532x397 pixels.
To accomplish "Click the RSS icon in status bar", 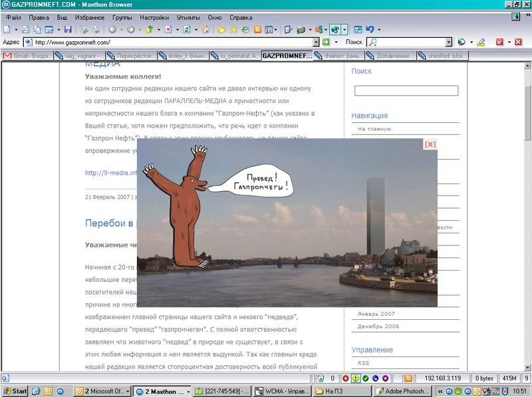I will pyautogui.click(x=409, y=378).
